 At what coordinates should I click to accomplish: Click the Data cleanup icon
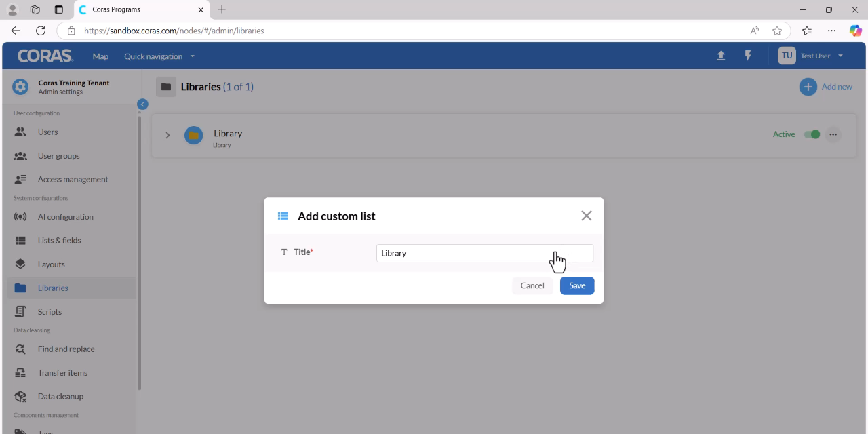[x=20, y=397]
